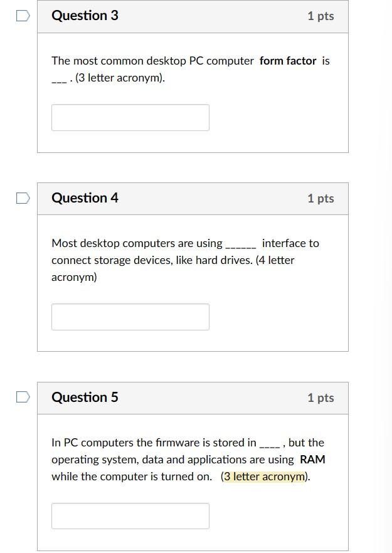Viewport: 392px width, 553px height.
Task: Select the Question 4 header bar
Action: click(193, 199)
